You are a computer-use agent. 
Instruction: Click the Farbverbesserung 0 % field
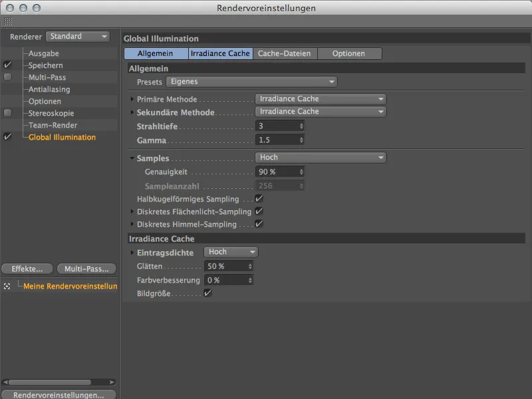pos(228,280)
